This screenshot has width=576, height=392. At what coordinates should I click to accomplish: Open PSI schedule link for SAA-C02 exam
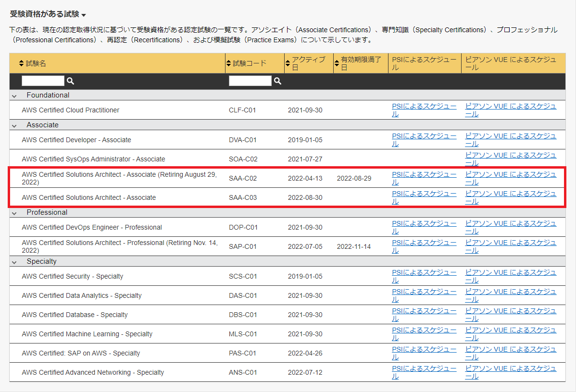424,178
